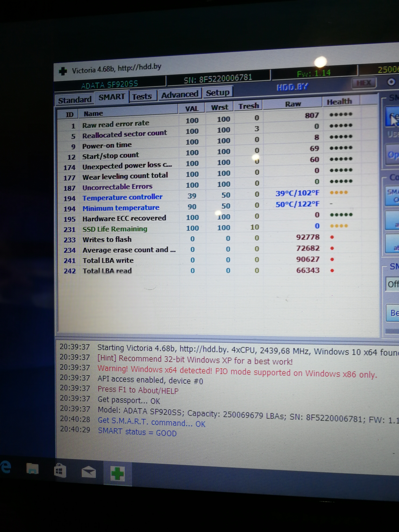Click the Victoria cross icon in title bar
This screenshot has width=399, height=532.
click(63, 71)
